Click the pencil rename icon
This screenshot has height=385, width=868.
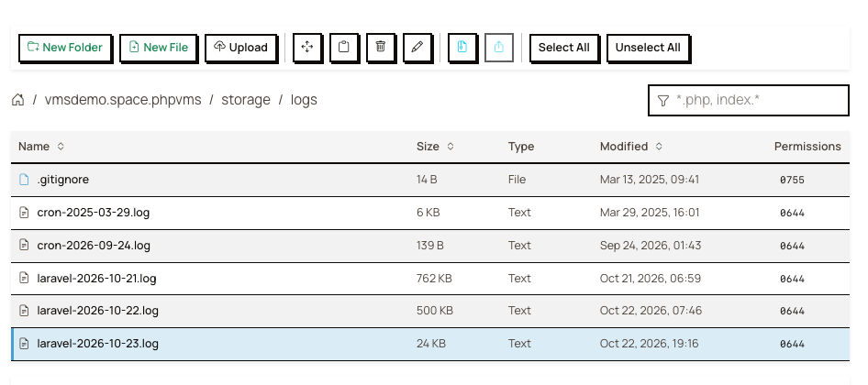tap(417, 47)
